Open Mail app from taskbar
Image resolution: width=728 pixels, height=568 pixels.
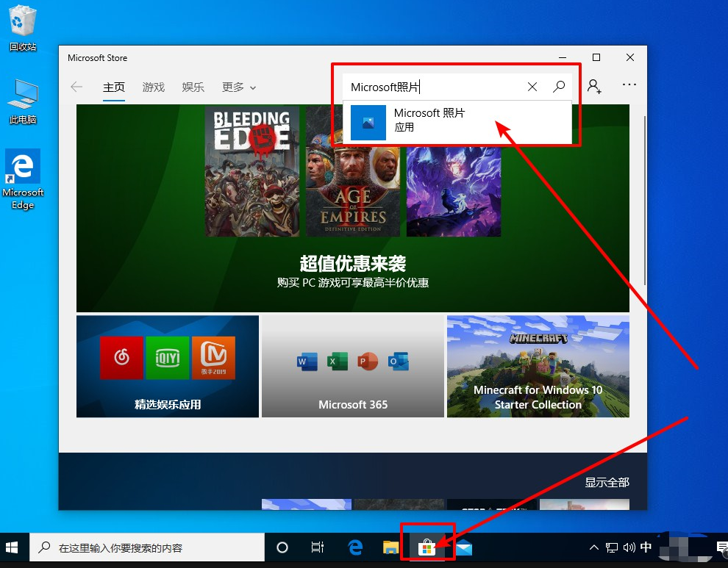click(x=463, y=548)
